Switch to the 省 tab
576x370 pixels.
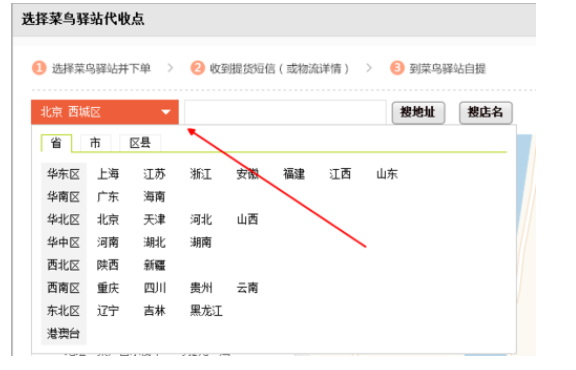(56, 143)
